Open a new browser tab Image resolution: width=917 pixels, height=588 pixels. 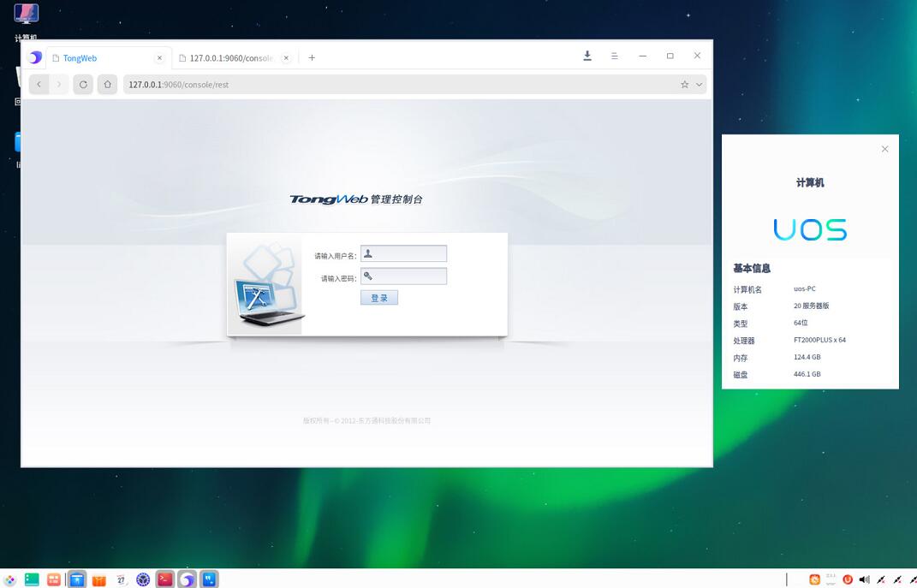[312, 57]
